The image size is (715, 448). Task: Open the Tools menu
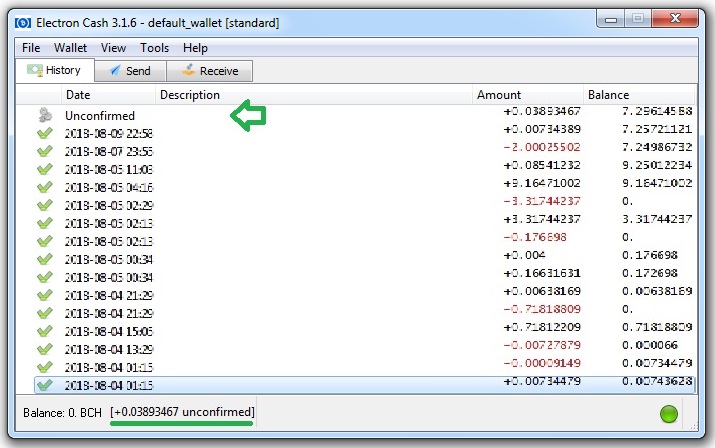point(155,48)
